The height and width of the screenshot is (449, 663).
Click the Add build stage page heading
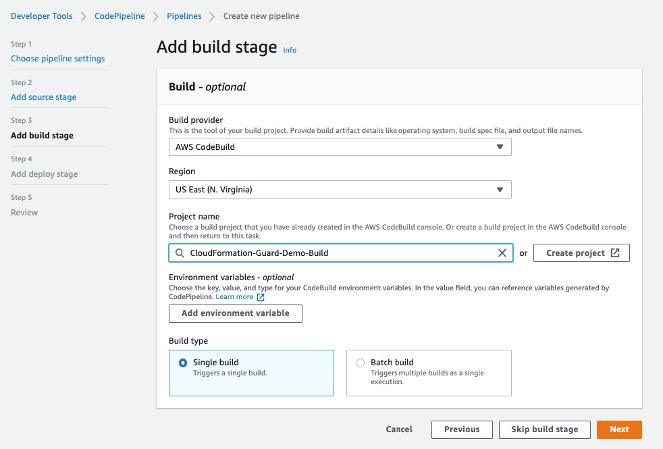(x=217, y=47)
